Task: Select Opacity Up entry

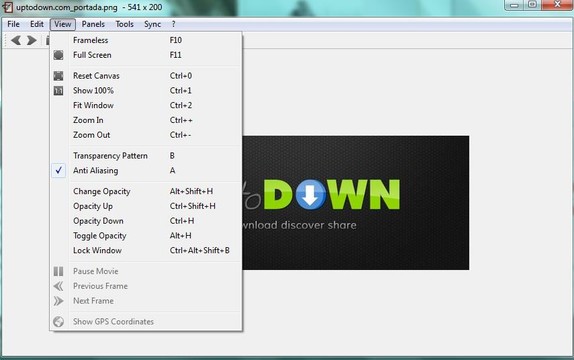Action: click(146, 206)
